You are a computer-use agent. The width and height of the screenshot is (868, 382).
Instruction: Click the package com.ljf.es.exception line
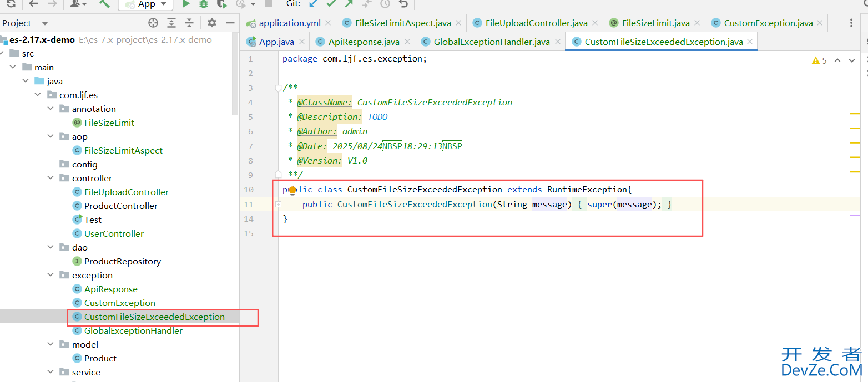(355, 59)
